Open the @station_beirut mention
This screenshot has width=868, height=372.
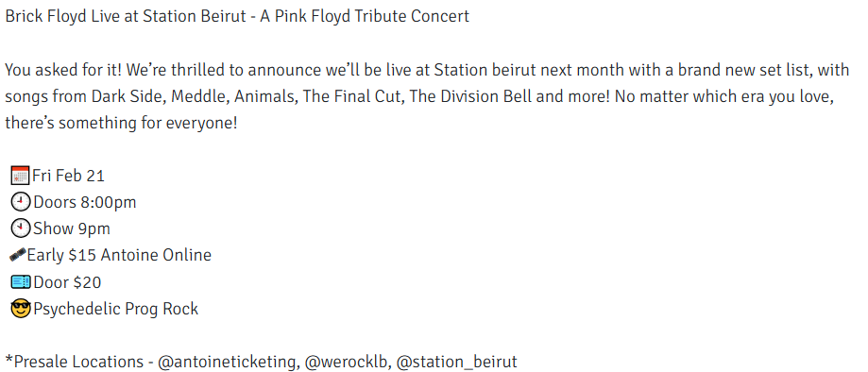[x=457, y=362]
